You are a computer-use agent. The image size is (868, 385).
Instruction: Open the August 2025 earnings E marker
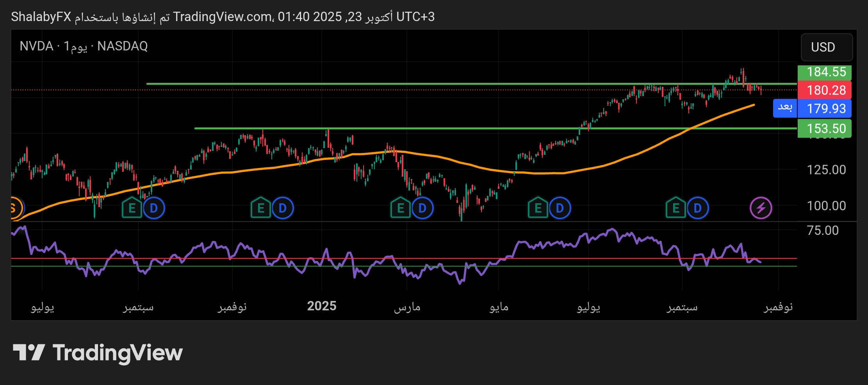point(676,208)
